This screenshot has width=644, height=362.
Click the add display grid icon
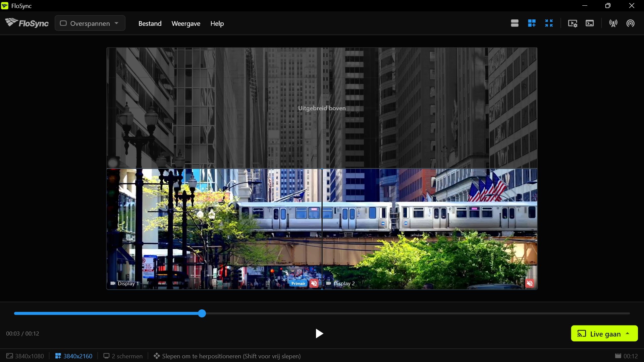click(532, 23)
